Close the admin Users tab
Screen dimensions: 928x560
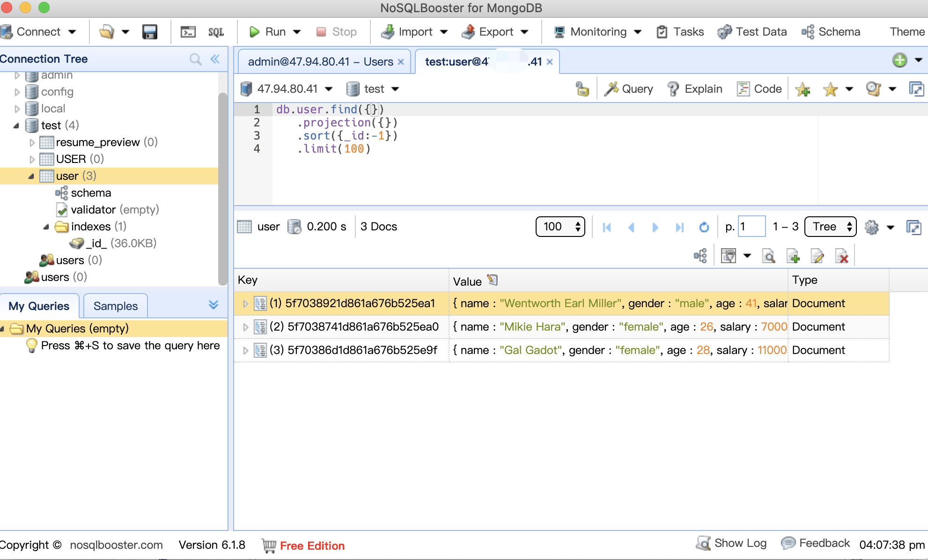coord(401,62)
